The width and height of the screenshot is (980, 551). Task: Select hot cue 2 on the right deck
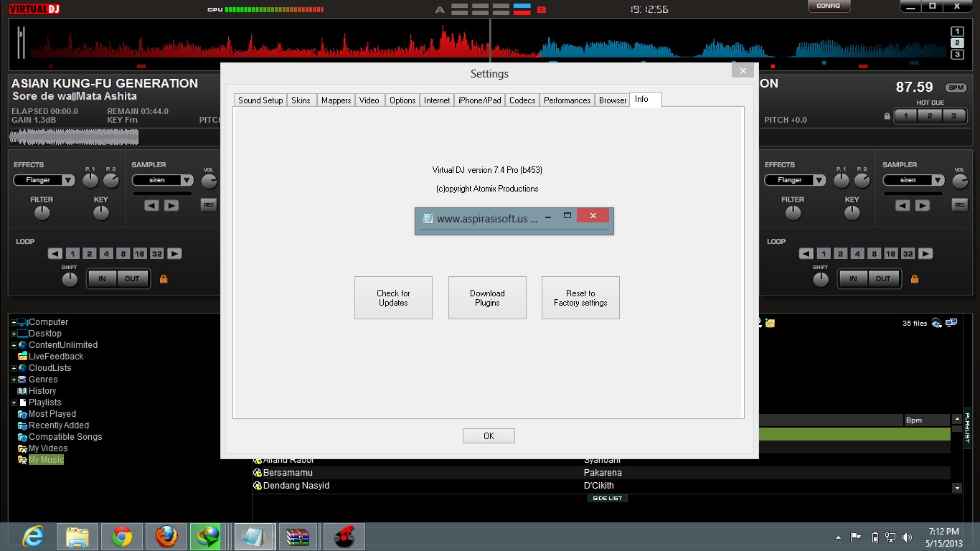tap(930, 116)
